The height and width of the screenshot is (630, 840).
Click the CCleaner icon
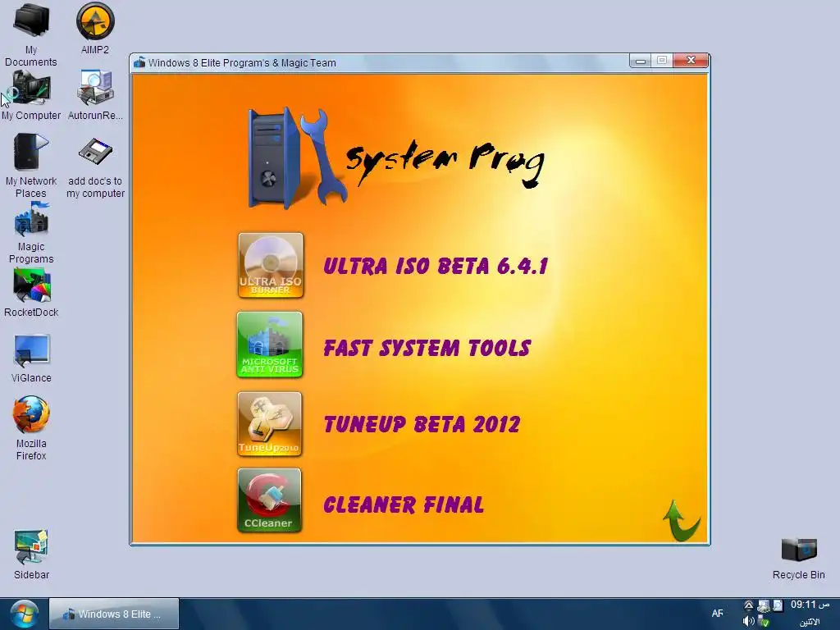(269, 500)
